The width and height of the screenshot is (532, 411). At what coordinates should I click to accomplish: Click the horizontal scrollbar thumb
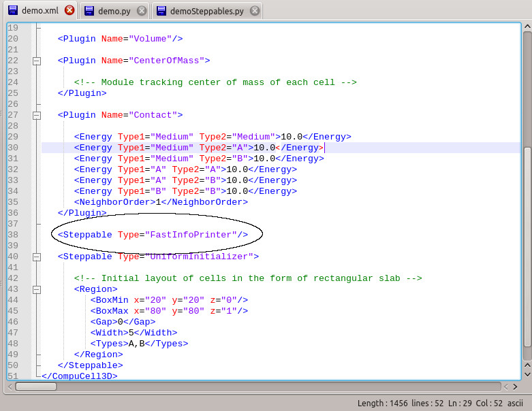pyautogui.click(x=36, y=387)
